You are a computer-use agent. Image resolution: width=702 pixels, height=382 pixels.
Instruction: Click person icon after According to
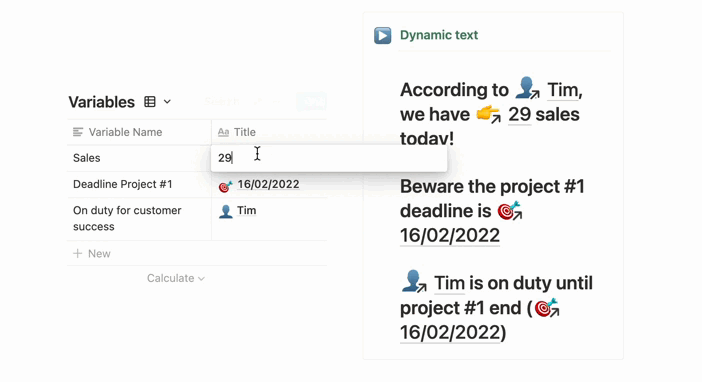pos(527,88)
